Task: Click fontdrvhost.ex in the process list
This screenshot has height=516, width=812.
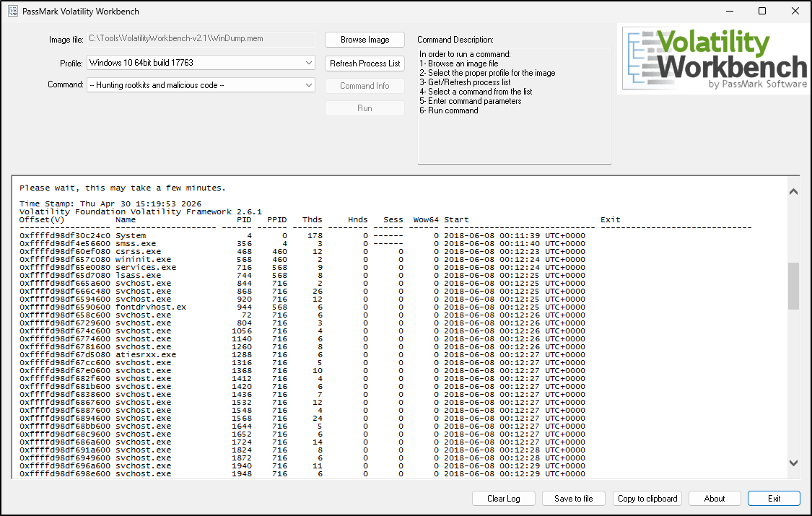Action: coord(151,307)
